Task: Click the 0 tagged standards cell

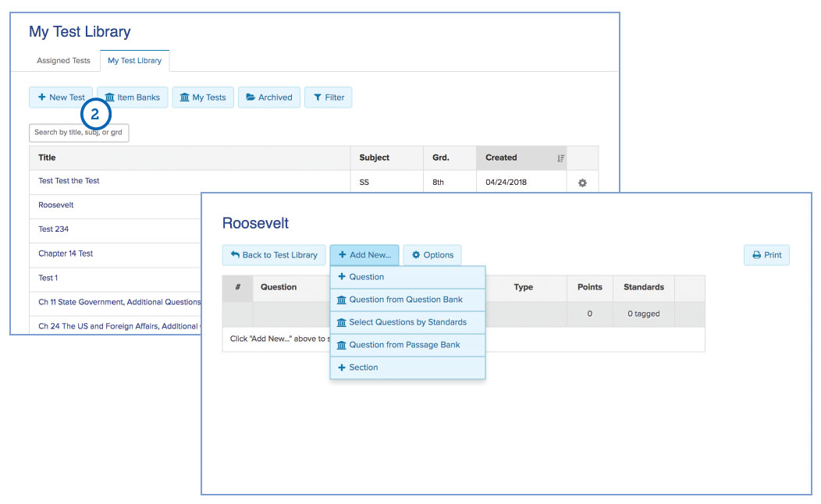Action: pos(644,314)
